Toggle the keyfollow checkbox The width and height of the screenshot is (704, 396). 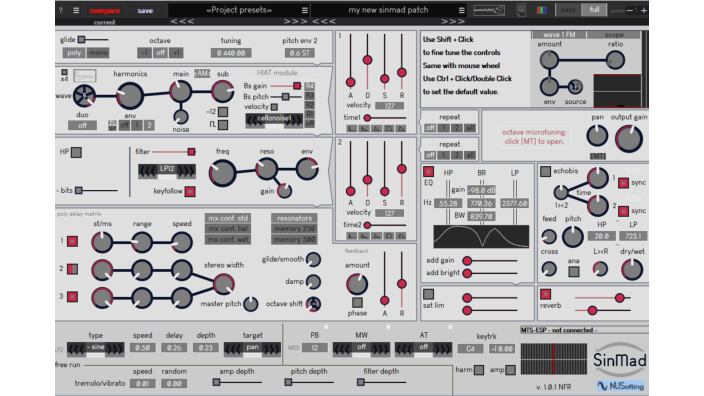pyautogui.click(x=190, y=191)
